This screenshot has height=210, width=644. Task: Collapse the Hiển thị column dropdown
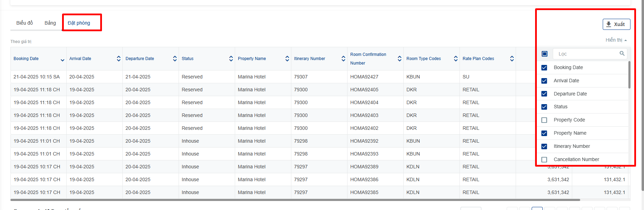[x=616, y=40]
